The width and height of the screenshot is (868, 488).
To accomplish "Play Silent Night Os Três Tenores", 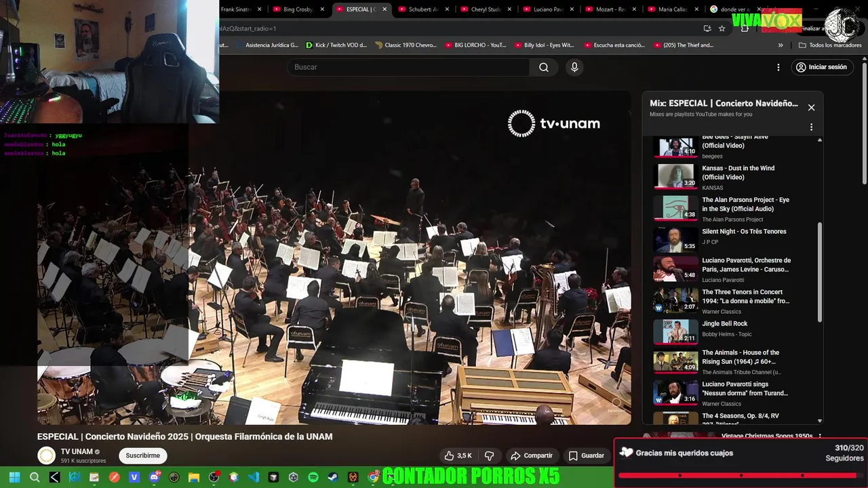I will tap(675, 239).
